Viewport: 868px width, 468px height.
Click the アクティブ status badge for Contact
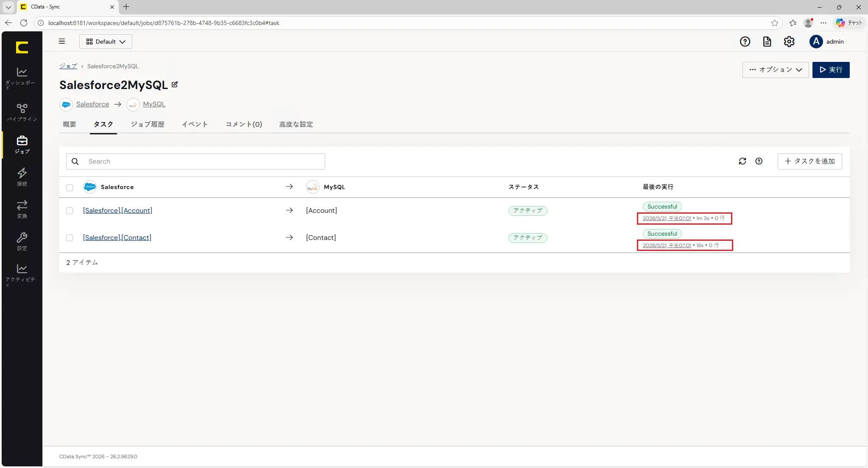pyautogui.click(x=528, y=238)
